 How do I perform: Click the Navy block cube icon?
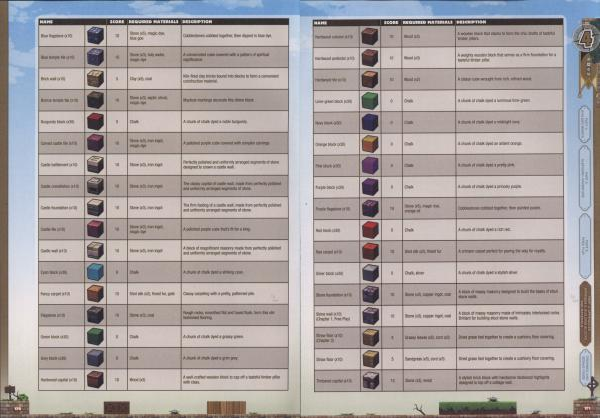click(x=370, y=122)
